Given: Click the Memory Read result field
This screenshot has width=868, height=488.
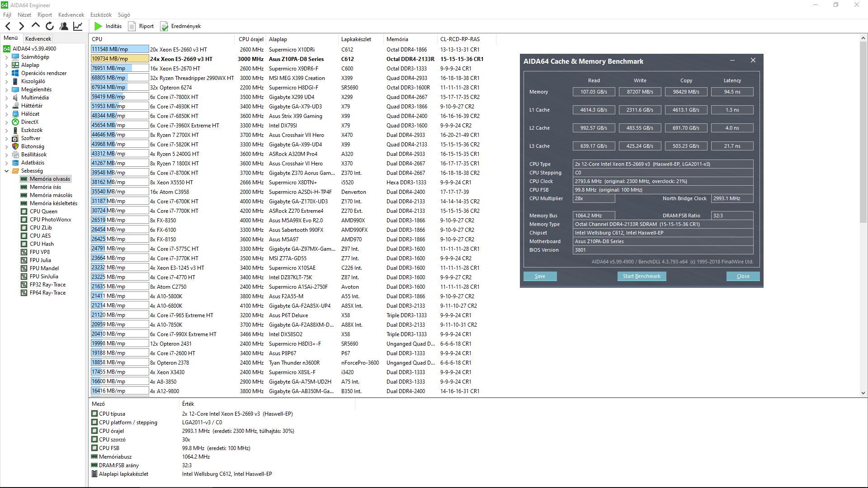Looking at the screenshot, I should (593, 92).
